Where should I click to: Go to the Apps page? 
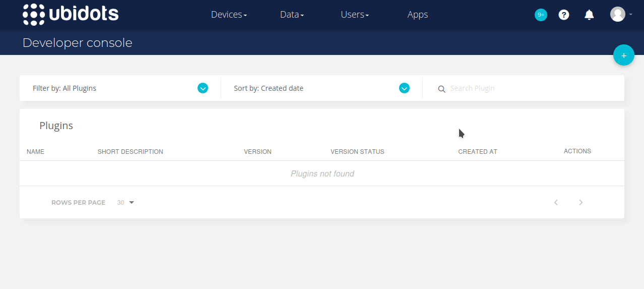pyautogui.click(x=417, y=15)
